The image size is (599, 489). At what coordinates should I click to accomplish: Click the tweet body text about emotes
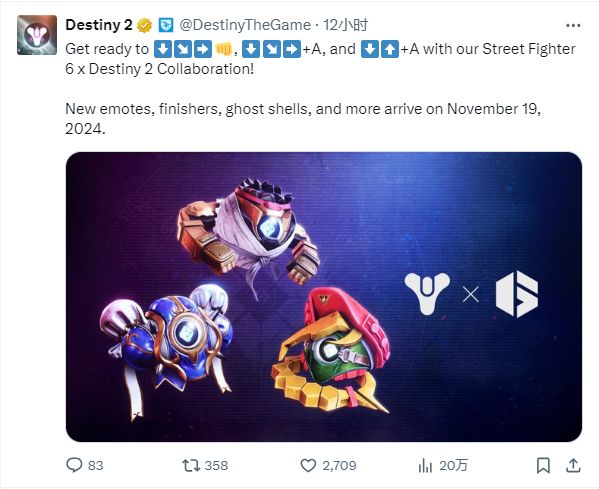click(x=303, y=118)
